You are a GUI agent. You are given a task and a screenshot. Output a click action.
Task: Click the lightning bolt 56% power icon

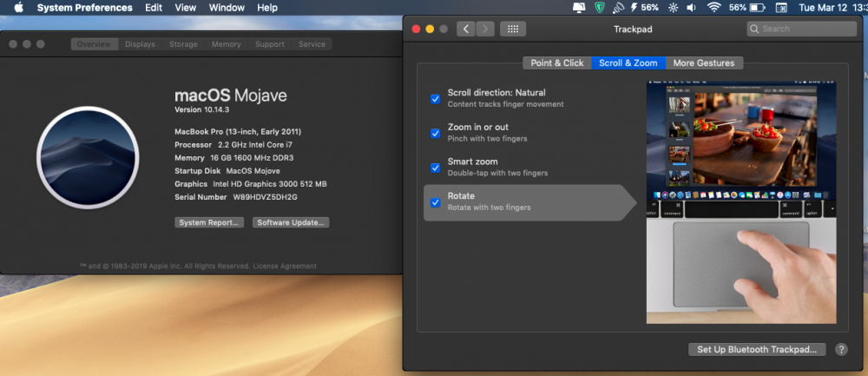(x=645, y=8)
